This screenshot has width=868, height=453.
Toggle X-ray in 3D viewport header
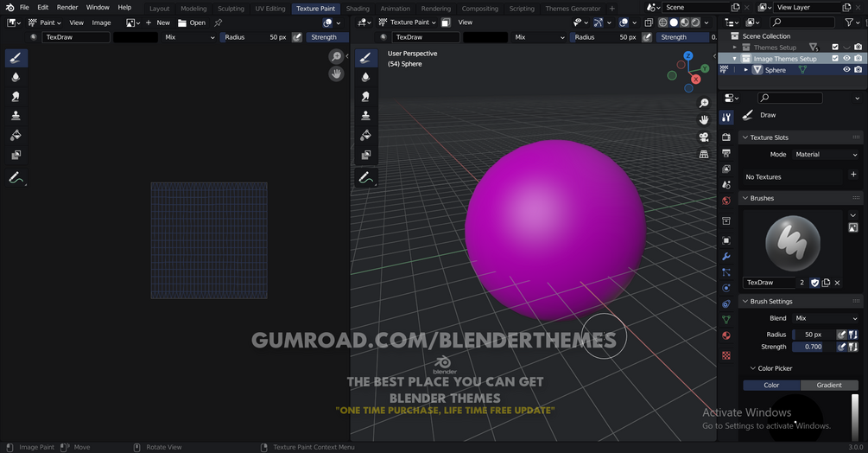click(649, 22)
